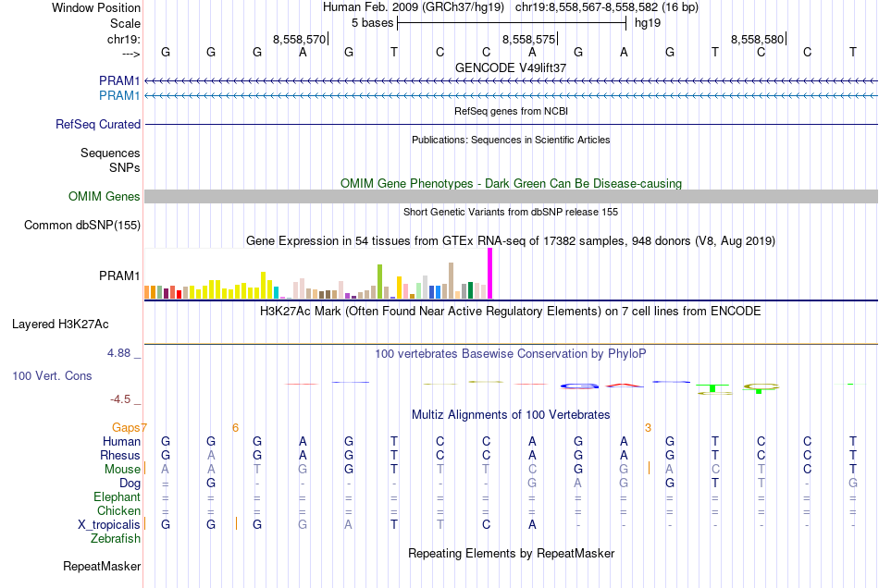This screenshot has height=588, width=879.
Task: Click the tall magenta bar in GTEx chart
Action: pos(490,274)
